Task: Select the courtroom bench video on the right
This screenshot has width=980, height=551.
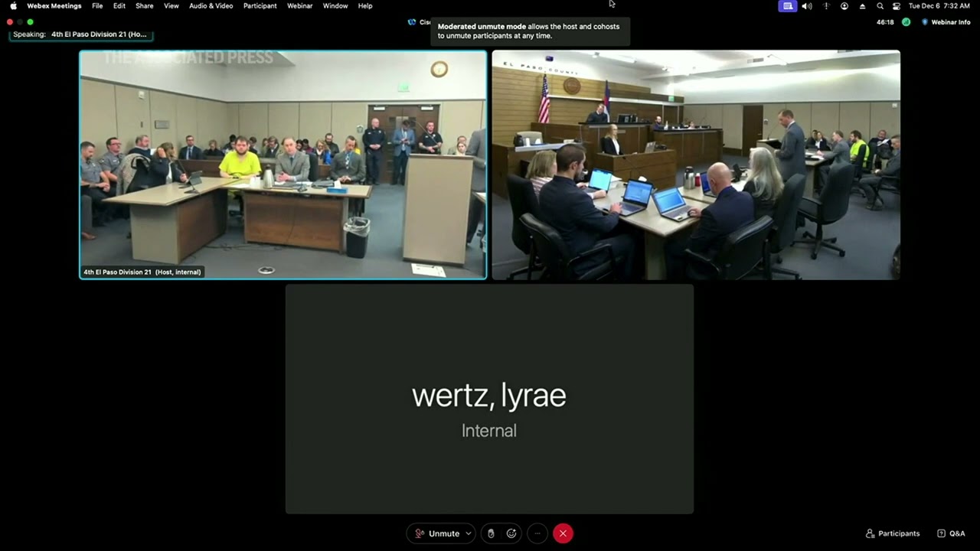Action: pyautogui.click(x=696, y=165)
